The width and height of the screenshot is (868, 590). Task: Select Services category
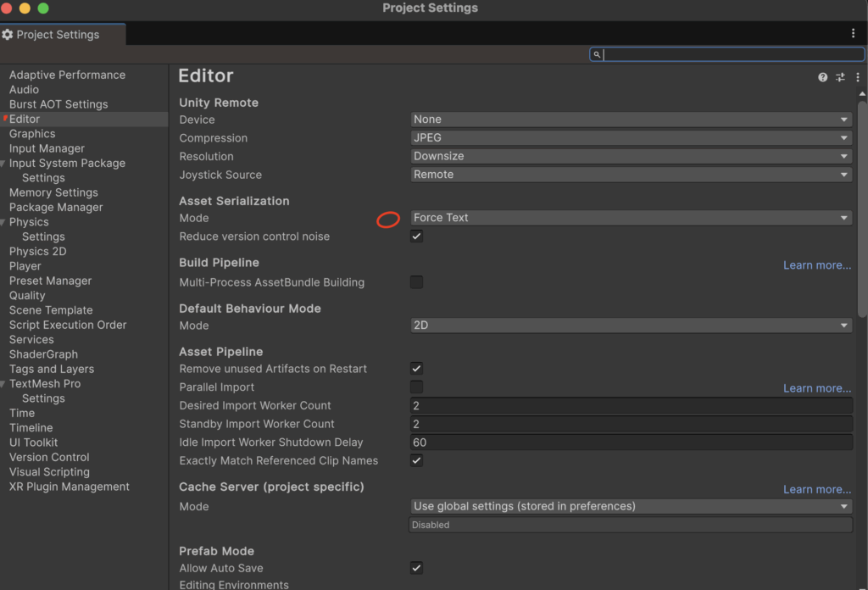pos(31,339)
